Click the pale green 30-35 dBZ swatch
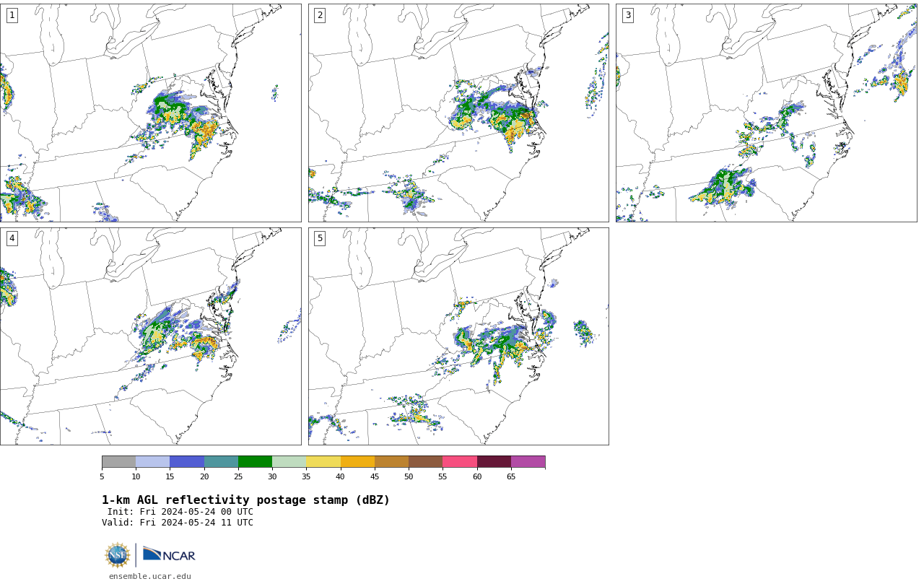Viewport: 924px width, 584px height. point(289,462)
